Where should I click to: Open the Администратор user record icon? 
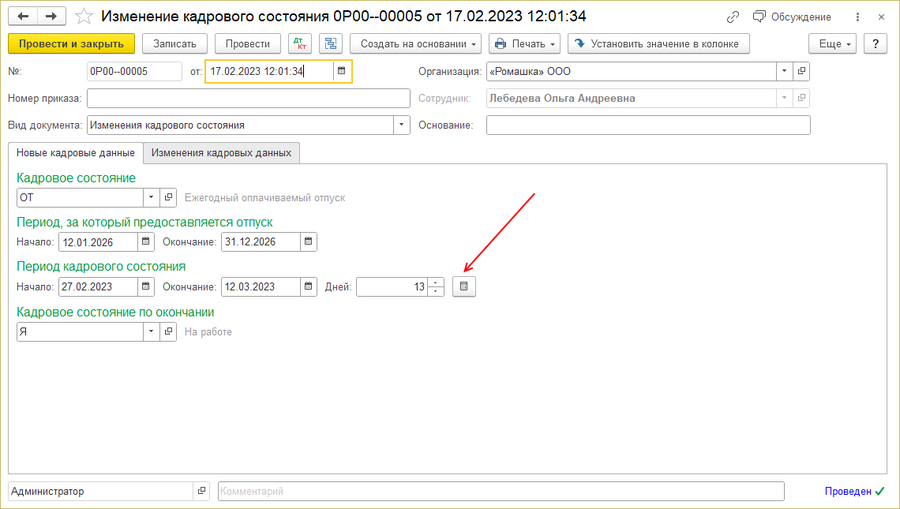pyautogui.click(x=201, y=491)
